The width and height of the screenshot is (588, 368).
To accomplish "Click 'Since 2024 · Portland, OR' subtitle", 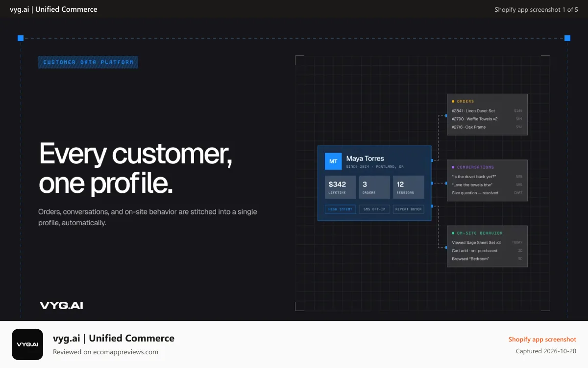I will coord(375,167).
